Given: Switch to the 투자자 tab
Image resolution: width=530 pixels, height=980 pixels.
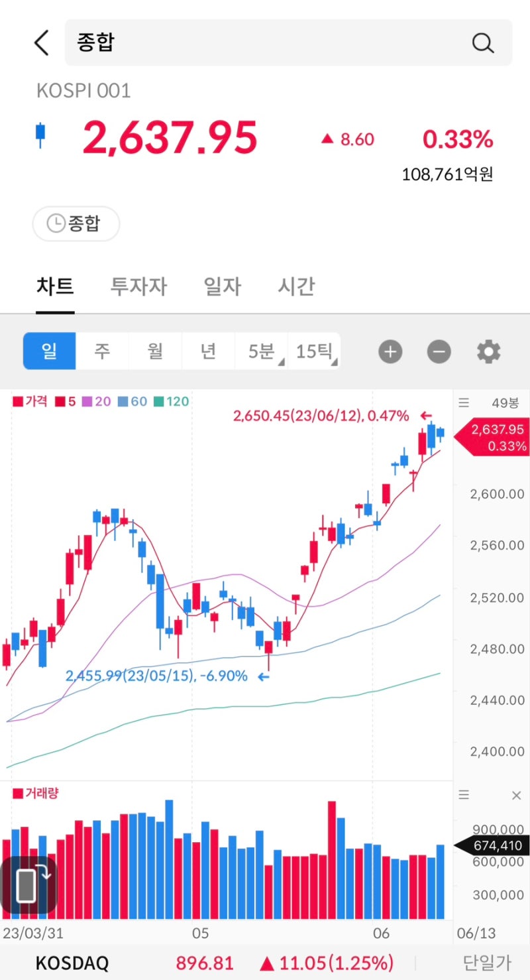Looking at the screenshot, I should point(138,286).
